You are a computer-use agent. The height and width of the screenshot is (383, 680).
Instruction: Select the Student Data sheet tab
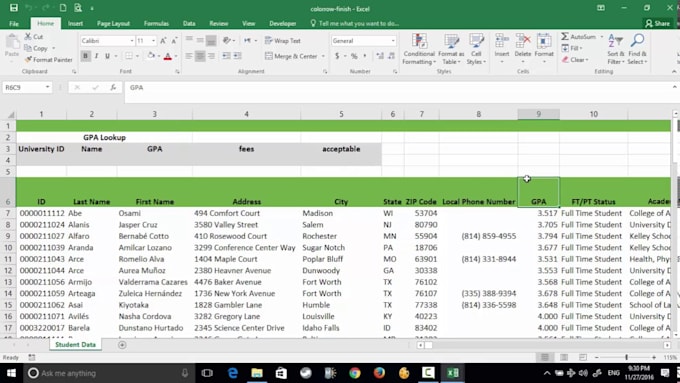point(75,344)
